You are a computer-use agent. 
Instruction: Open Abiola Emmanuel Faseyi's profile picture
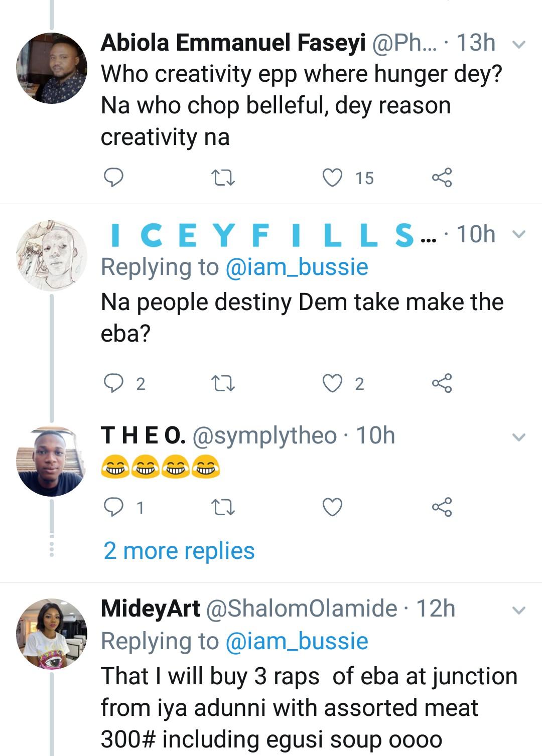pyautogui.click(x=52, y=68)
